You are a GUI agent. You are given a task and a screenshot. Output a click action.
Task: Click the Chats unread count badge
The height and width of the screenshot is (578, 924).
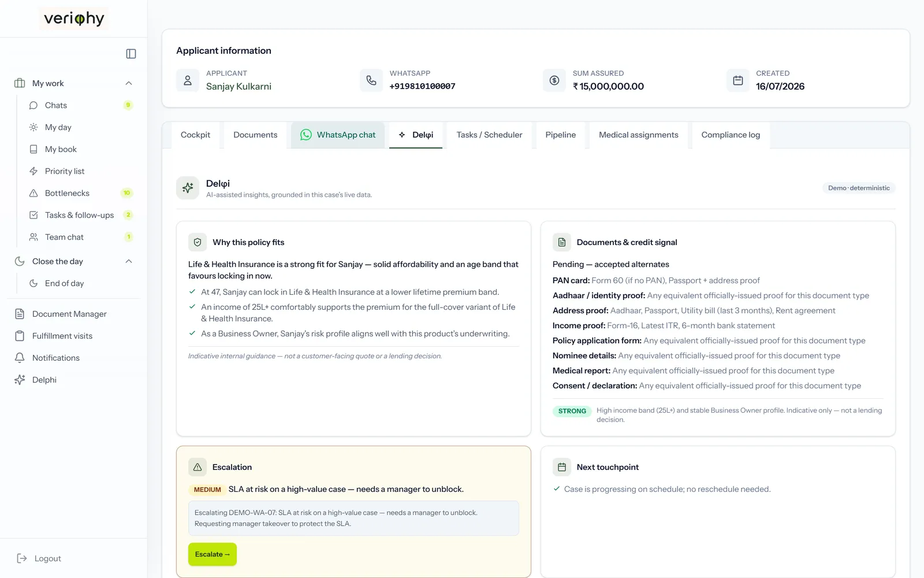pyautogui.click(x=128, y=105)
